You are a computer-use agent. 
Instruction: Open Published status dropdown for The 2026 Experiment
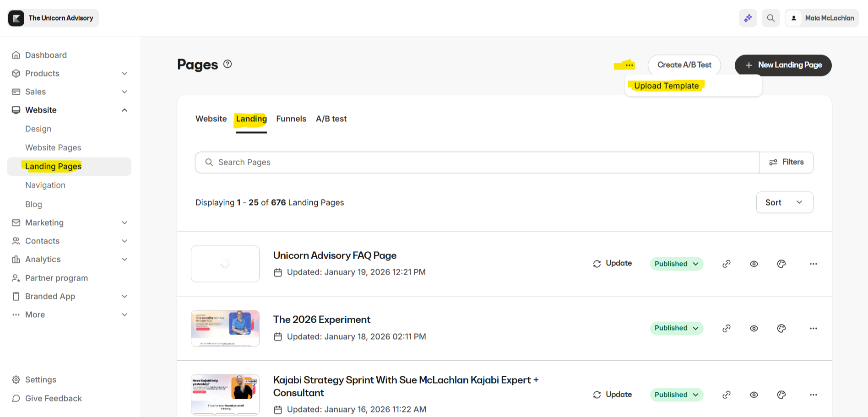click(x=676, y=328)
